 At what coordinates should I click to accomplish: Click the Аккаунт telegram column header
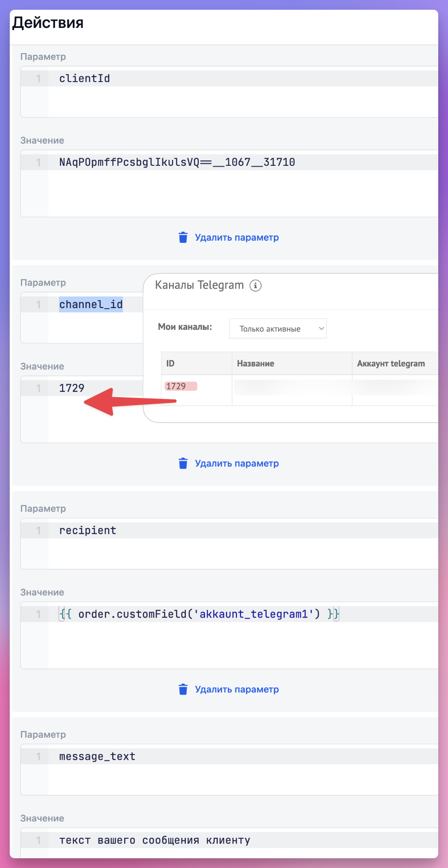(391, 364)
